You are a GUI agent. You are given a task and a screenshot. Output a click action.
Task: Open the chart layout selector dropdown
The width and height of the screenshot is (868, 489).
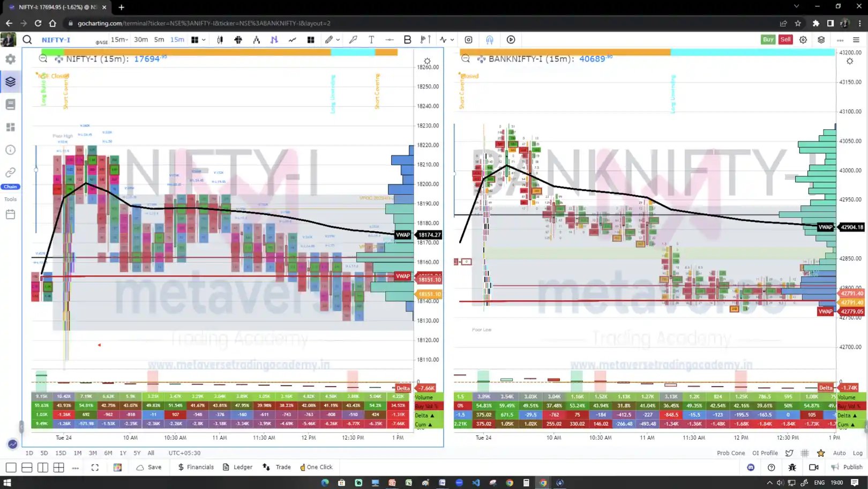point(198,40)
